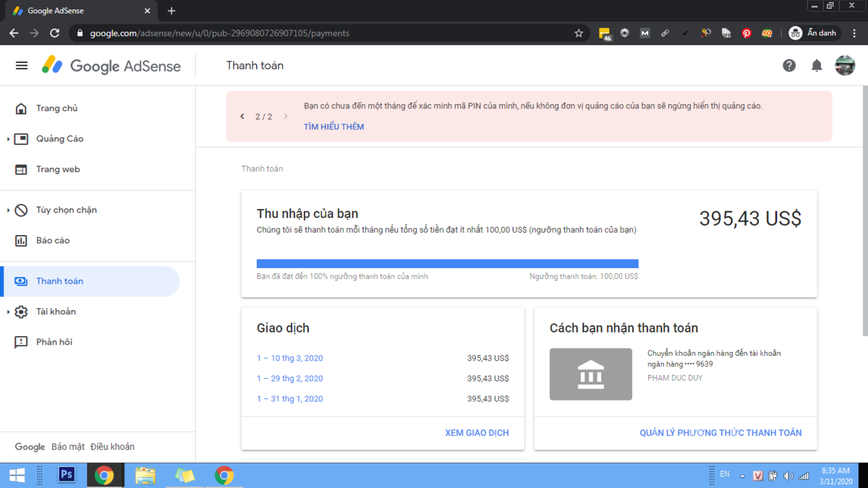The width and height of the screenshot is (868, 488).
Task: Expand the Tài khoản sidebar section
Action: click(x=8, y=312)
